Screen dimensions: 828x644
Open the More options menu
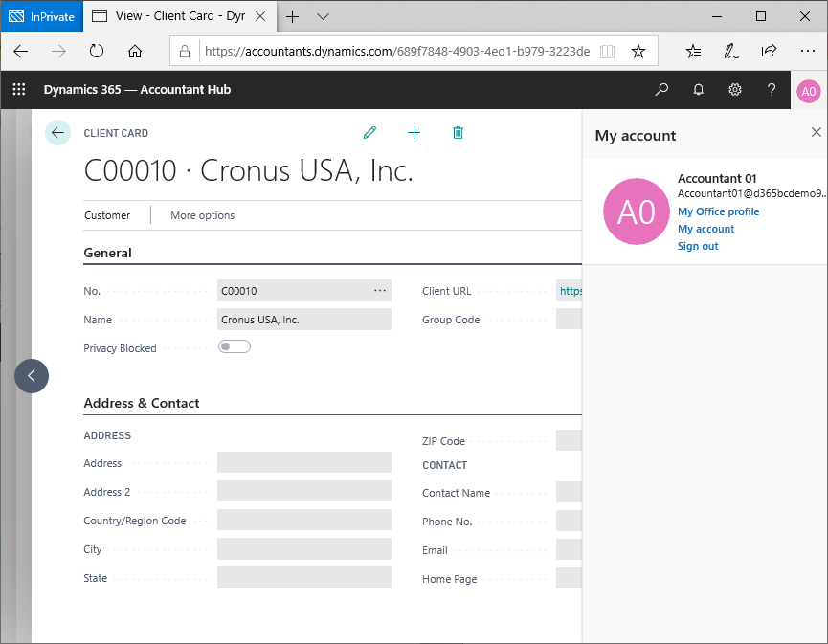(202, 215)
